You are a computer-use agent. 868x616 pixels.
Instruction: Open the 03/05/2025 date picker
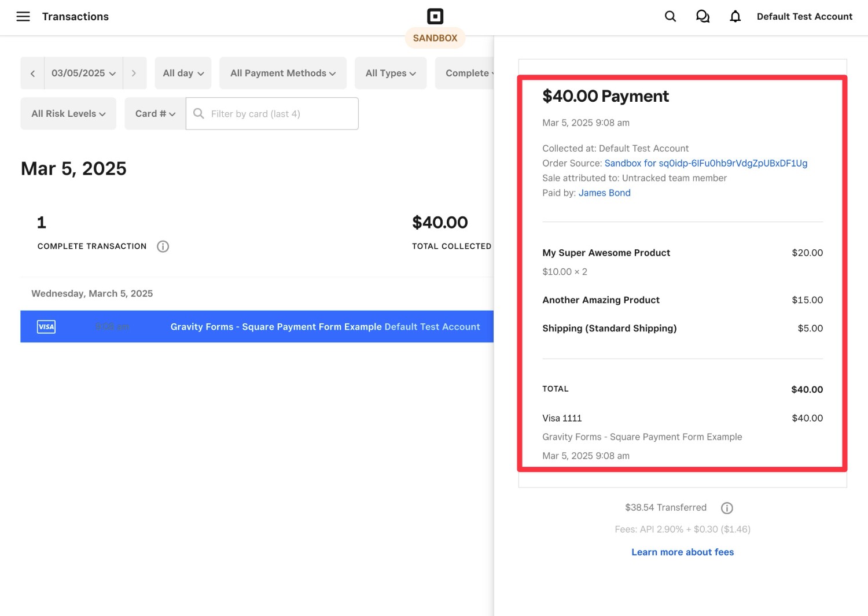coord(83,73)
